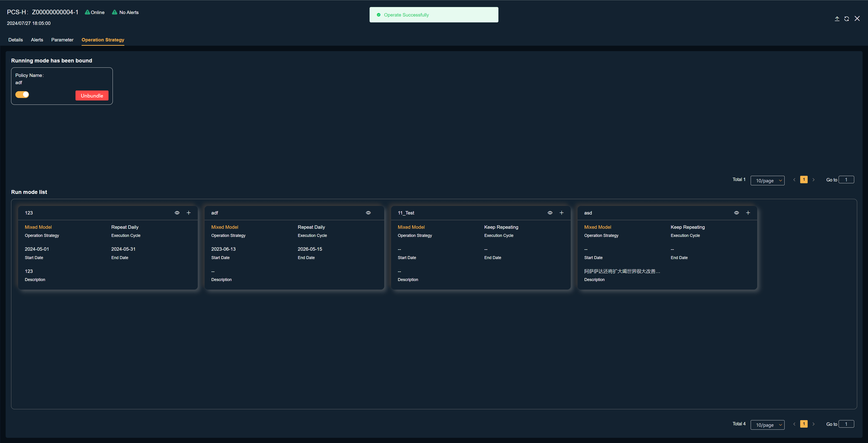The height and width of the screenshot is (443, 868).
Task: Select page 1 in bound-mode pager
Action: pyautogui.click(x=804, y=179)
